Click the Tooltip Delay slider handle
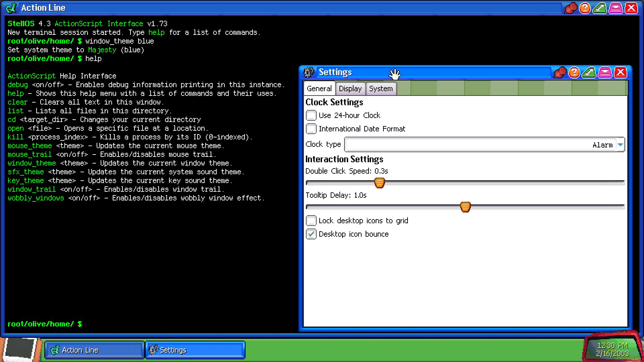Image resolution: width=644 pixels, height=362 pixels. (465, 207)
